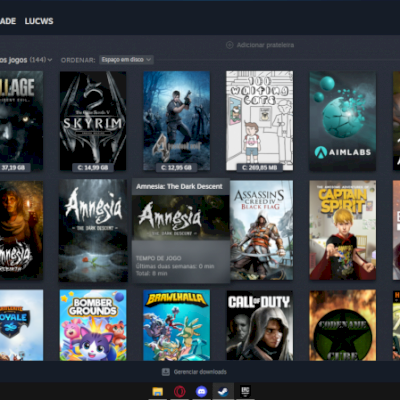Click the downloads manager icon
This screenshot has height=400, width=400.
tap(166, 372)
